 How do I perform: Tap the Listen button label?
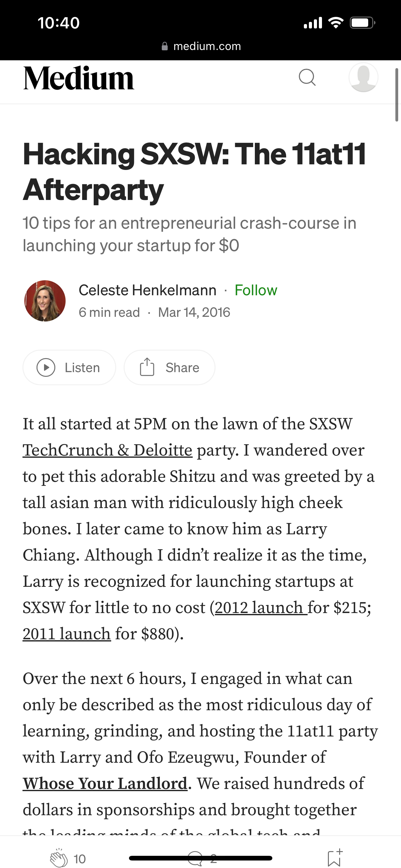[82, 368]
